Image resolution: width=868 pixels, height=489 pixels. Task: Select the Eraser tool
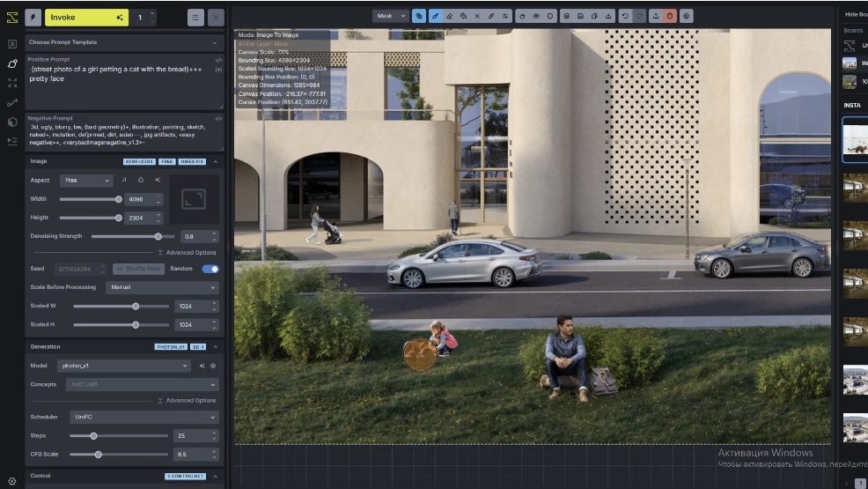click(450, 16)
